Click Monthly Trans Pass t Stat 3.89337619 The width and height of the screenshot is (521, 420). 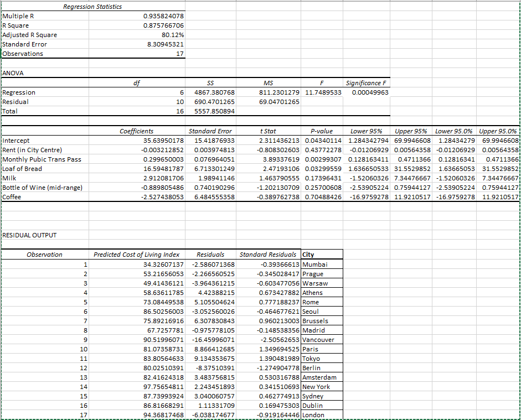click(x=269, y=159)
